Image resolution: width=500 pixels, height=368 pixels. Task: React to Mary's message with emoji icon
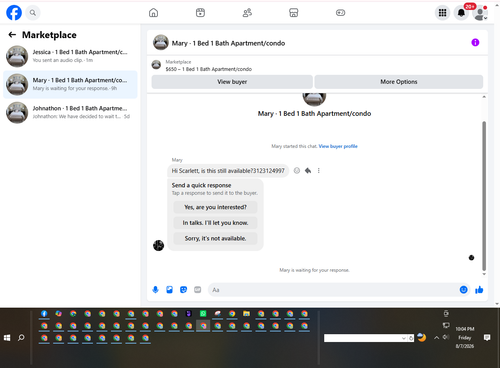pos(297,171)
